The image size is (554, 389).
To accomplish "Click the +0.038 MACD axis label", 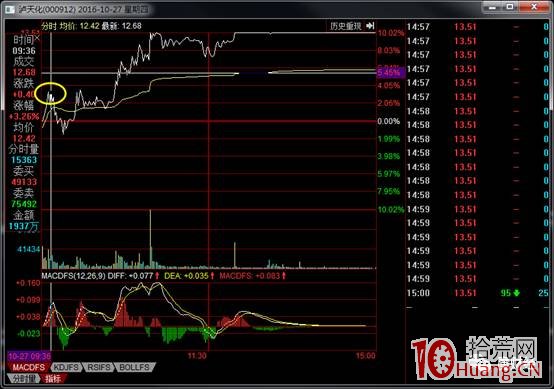I will pos(28,317).
